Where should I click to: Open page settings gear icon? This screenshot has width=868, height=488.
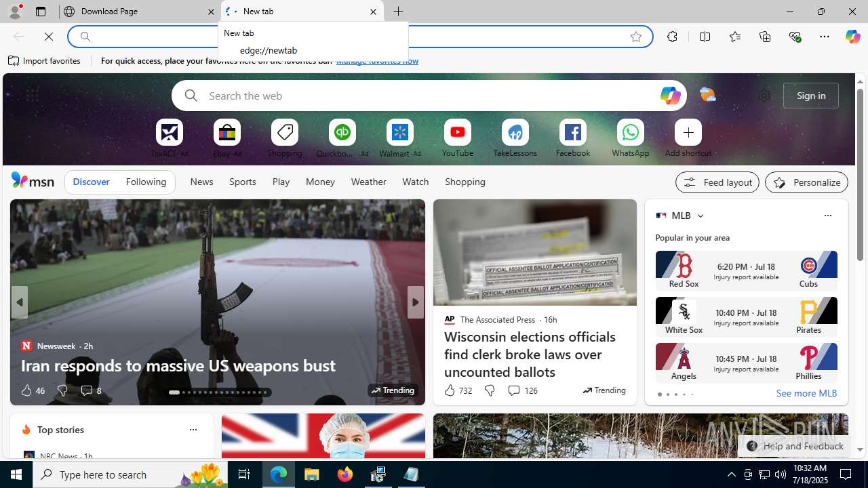764,96
